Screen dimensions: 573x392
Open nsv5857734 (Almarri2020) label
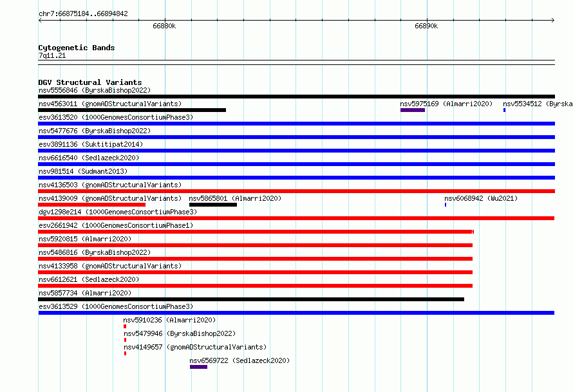tap(85, 293)
